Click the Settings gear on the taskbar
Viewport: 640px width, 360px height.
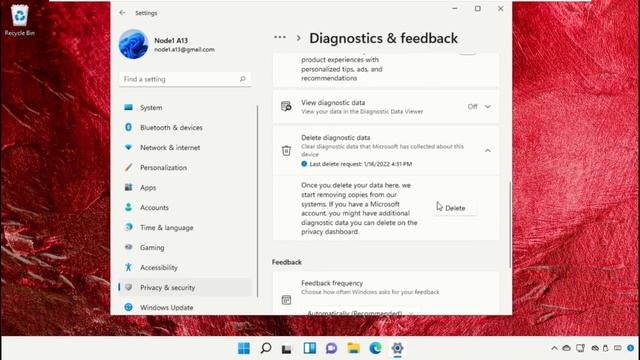coord(398,348)
